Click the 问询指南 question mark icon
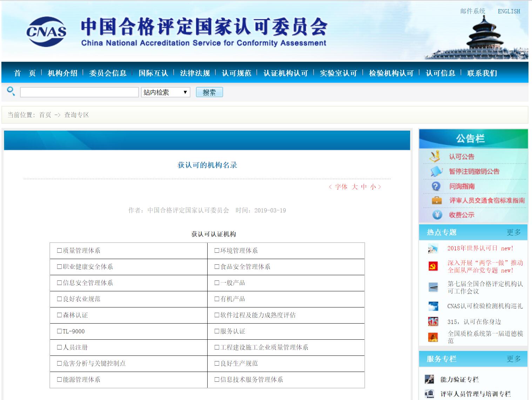The height and width of the screenshot is (400, 532). pyautogui.click(x=436, y=186)
